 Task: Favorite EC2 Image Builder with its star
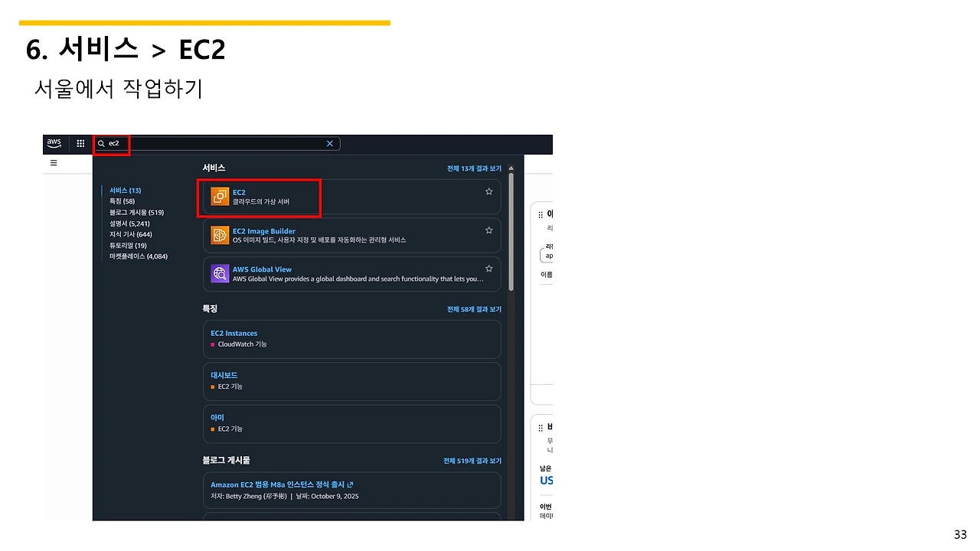pyautogui.click(x=489, y=230)
